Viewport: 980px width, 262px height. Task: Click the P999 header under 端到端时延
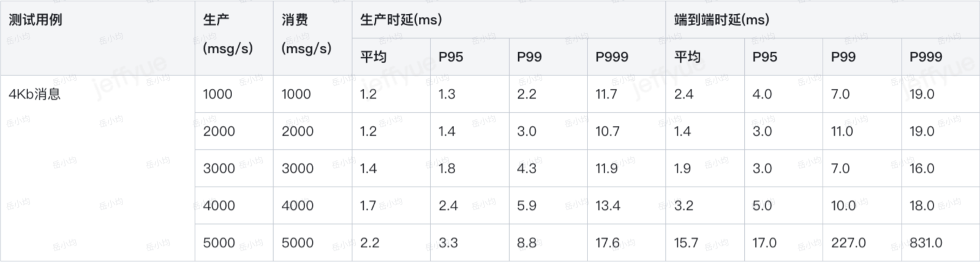point(925,57)
